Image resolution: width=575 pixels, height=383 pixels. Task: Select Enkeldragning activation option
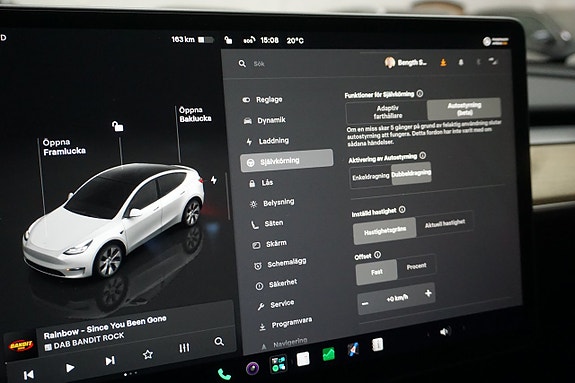371,177
